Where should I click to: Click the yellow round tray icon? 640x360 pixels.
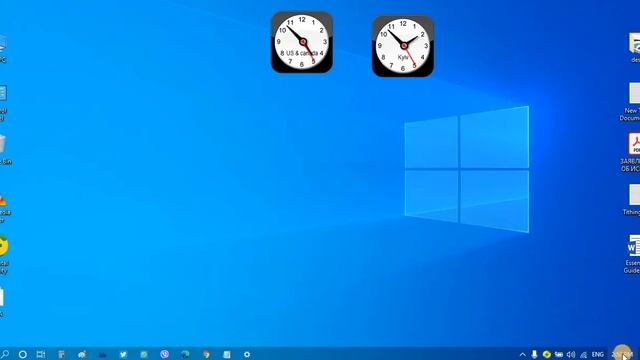[547, 354]
